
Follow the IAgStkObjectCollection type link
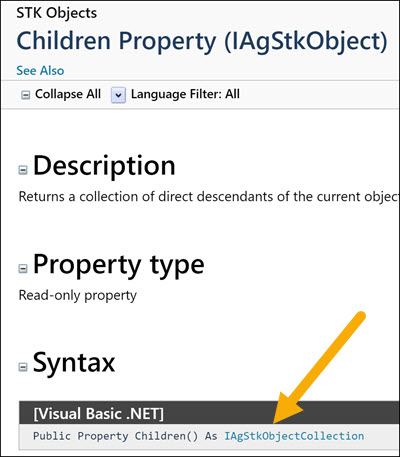click(294, 436)
